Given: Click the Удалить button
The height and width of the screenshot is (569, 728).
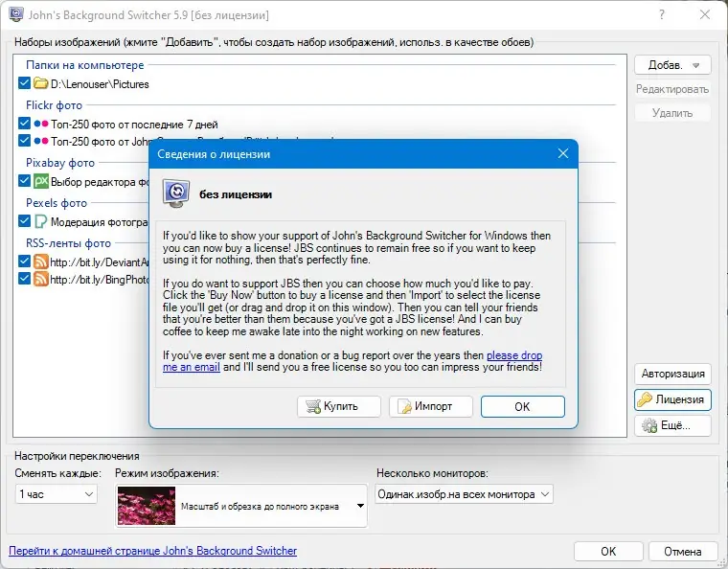Looking at the screenshot, I should (672, 113).
